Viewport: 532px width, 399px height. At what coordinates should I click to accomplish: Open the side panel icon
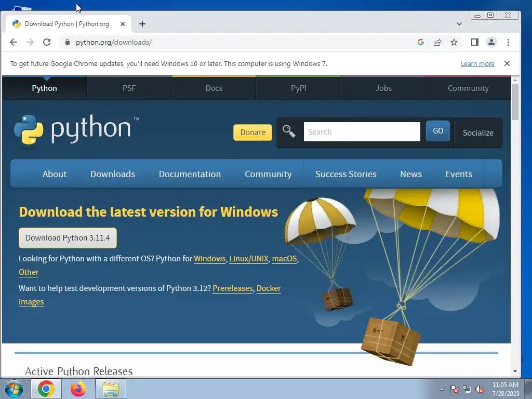(475, 42)
